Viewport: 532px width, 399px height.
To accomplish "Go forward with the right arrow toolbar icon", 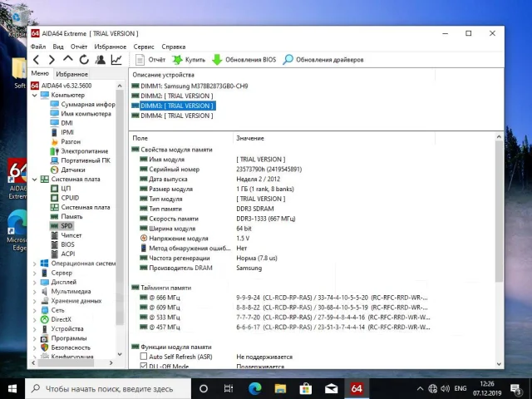I will point(52,60).
